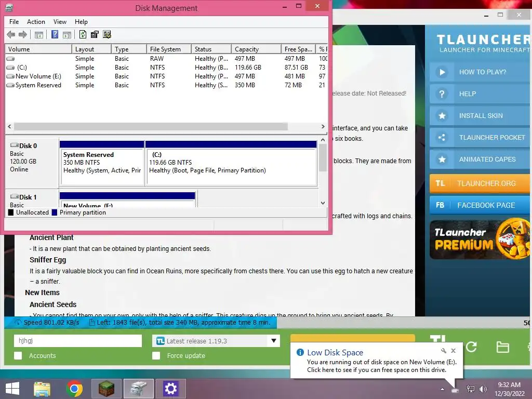The height and width of the screenshot is (399, 532).
Task: Click the Settings list toolbar icon with checkmark
Action: point(107,35)
